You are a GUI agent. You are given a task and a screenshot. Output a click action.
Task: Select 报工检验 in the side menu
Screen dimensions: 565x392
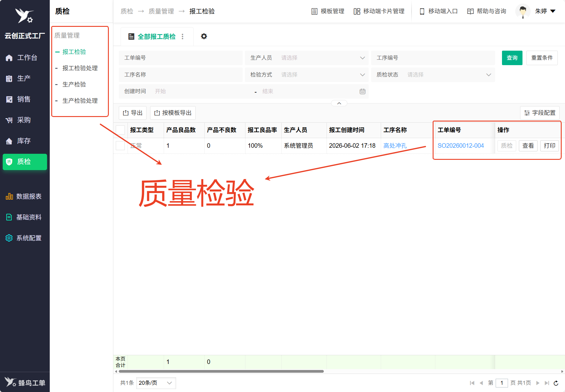click(74, 52)
